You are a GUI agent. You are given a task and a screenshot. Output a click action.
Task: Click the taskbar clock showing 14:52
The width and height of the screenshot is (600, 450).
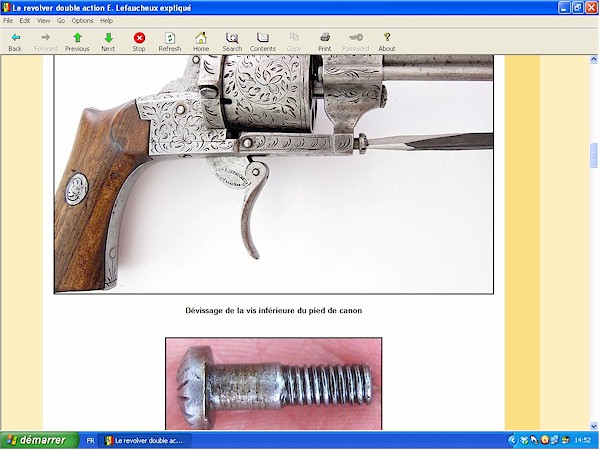click(582, 440)
